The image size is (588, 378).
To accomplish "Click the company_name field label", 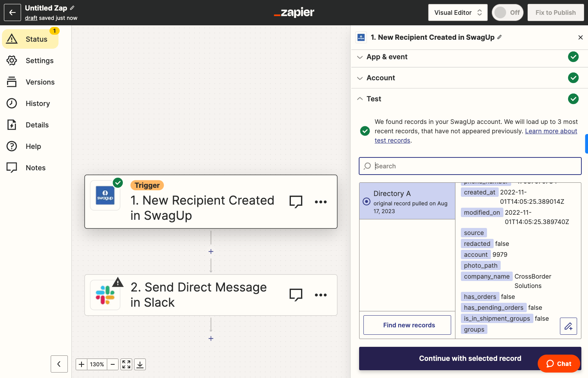I will click(487, 276).
